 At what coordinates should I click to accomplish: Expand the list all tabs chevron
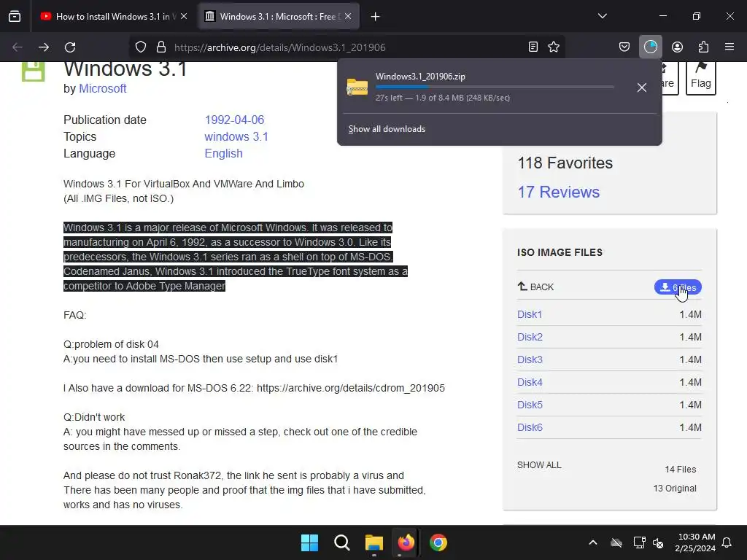click(x=602, y=16)
